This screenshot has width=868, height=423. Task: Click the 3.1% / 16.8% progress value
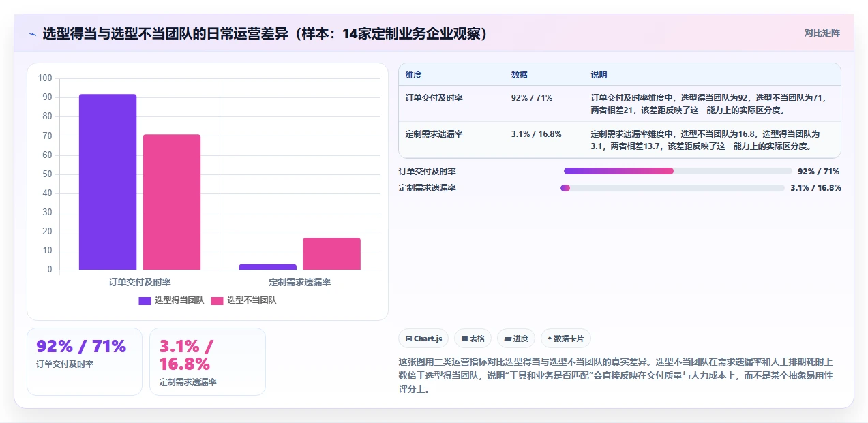(815, 188)
